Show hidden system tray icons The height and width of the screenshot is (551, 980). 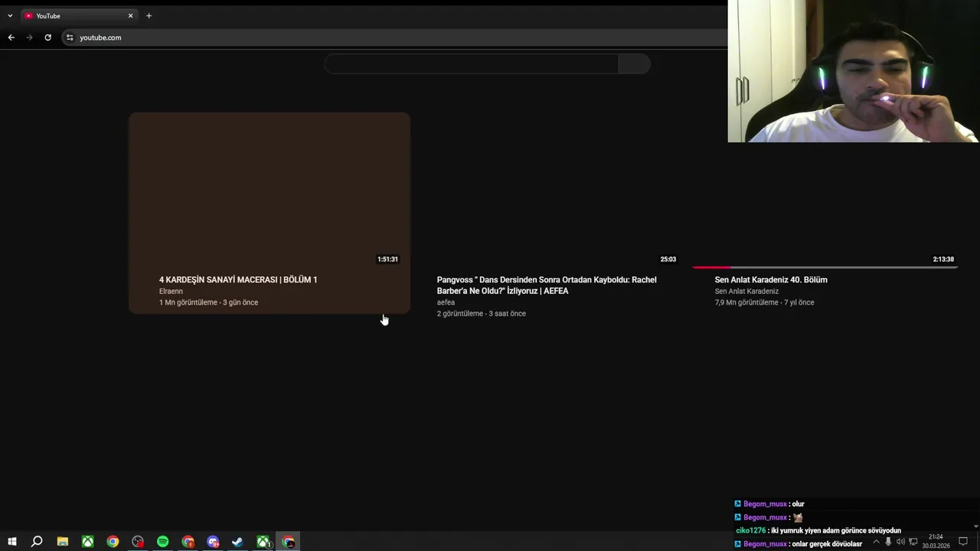click(876, 542)
